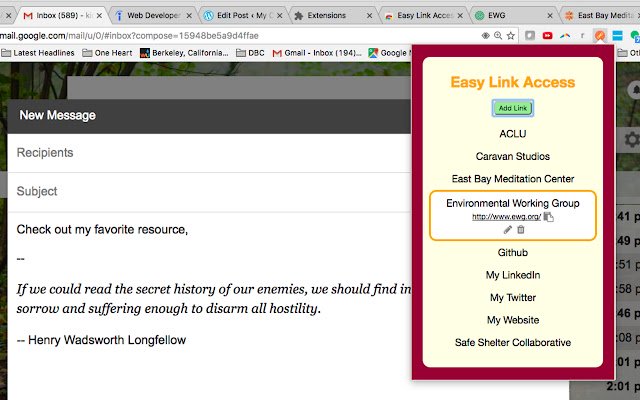
Task: Switch to the Gmail Inbox (589) tab
Action: pos(61,16)
